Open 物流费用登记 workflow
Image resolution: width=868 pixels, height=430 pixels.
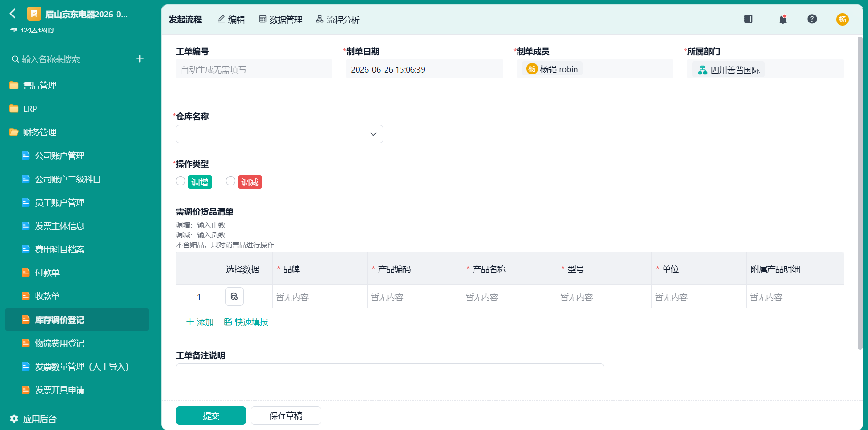pyautogui.click(x=77, y=343)
